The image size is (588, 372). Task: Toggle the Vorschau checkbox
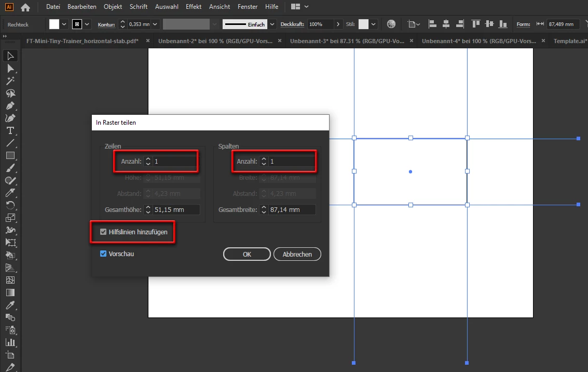click(x=103, y=254)
